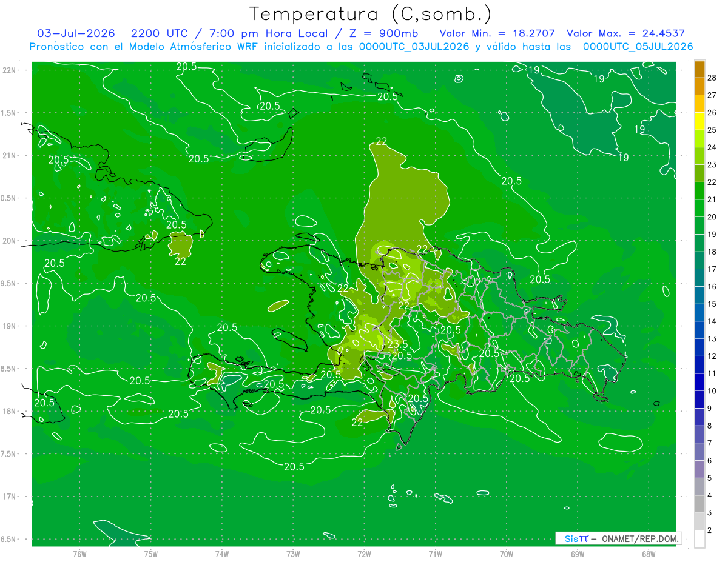Click the '8.5N' latitude axis label

(8, 369)
